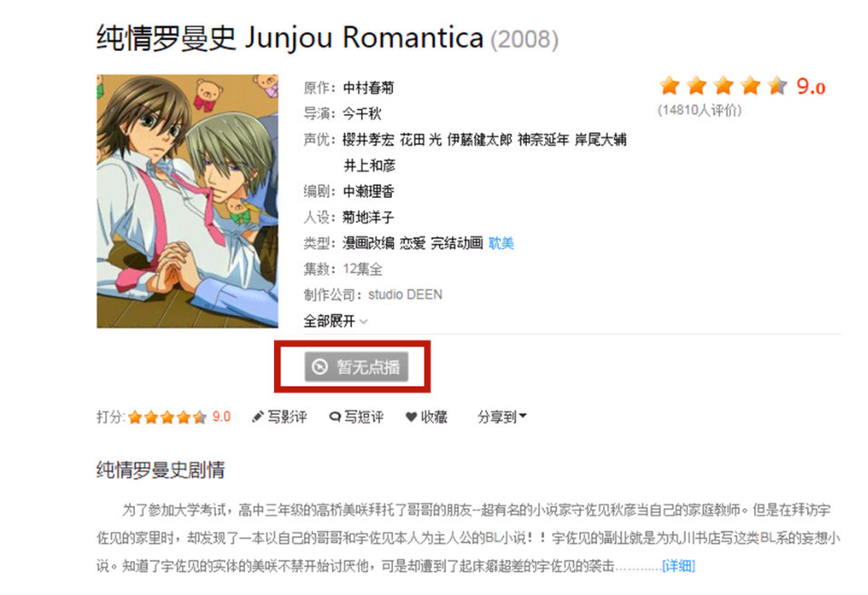868x595 pixels.
Task: Click the disabled play icon in 暂无点播
Action: pos(320,366)
